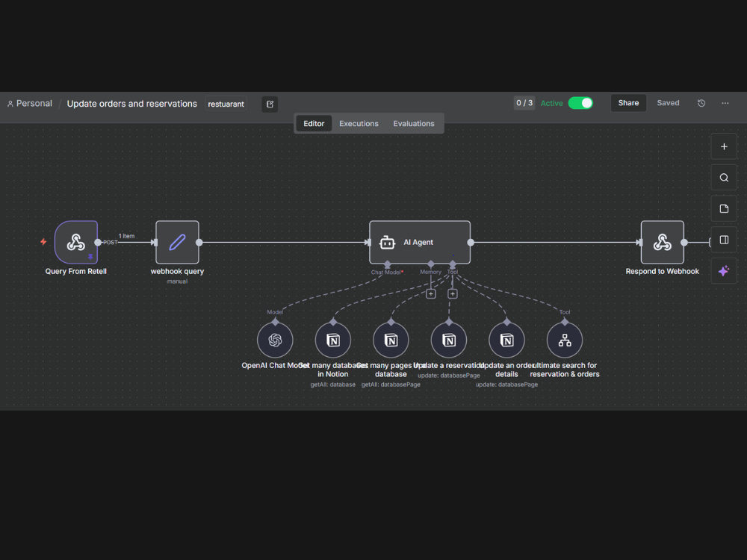Viewport: 747px width, 560px height.
Task: Open workflow history clock icon
Action: click(x=701, y=103)
